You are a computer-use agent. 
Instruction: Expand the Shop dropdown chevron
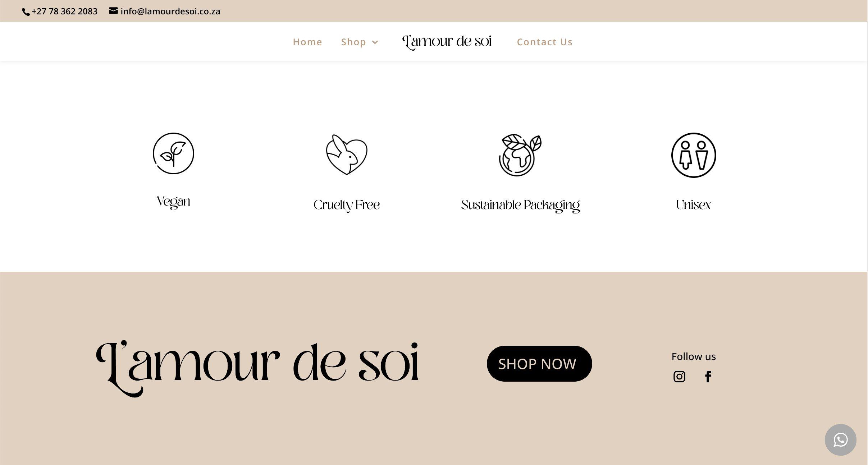coord(375,42)
